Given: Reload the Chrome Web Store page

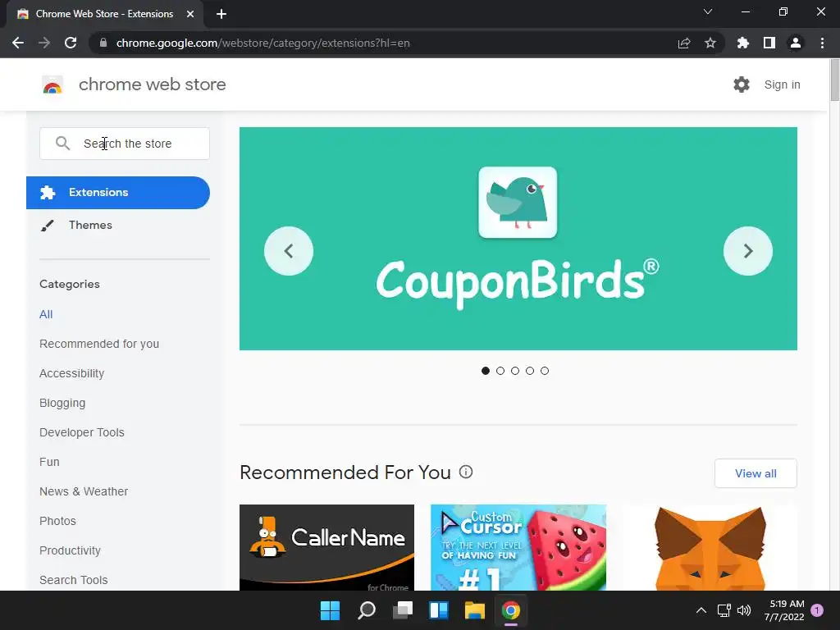Looking at the screenshot, I should (71, 43).
